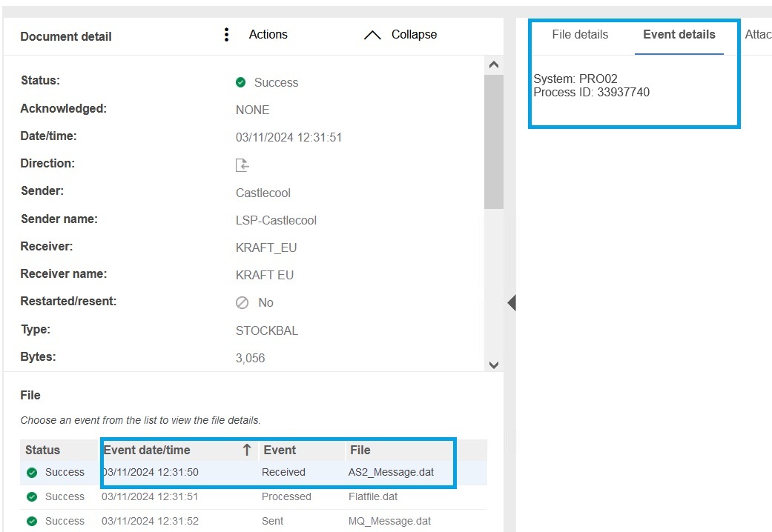Click the Actions button label

pyautogui.click(x=268, y=35)
